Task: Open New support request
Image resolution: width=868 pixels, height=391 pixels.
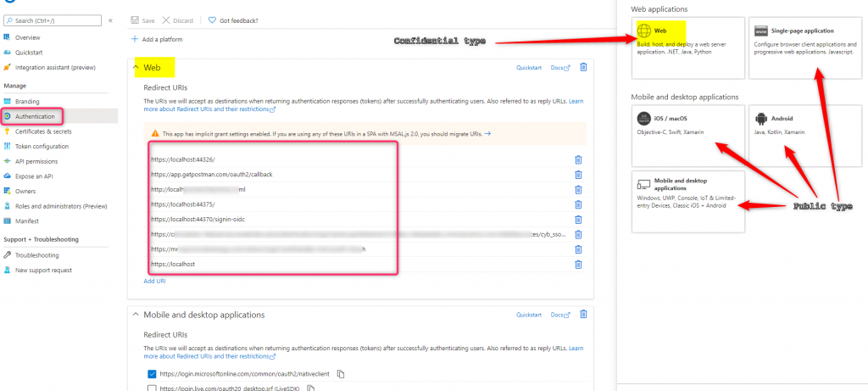Action: 43,271
